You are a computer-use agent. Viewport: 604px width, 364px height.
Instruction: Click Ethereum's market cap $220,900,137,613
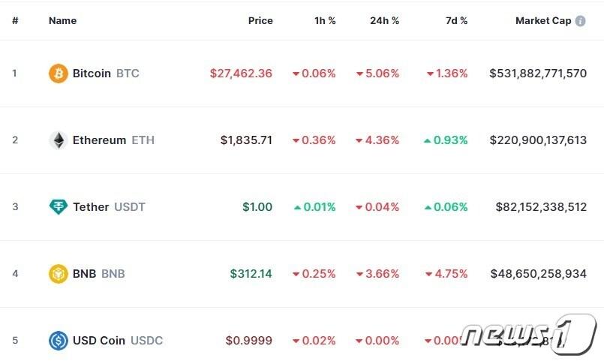point(538,140)
